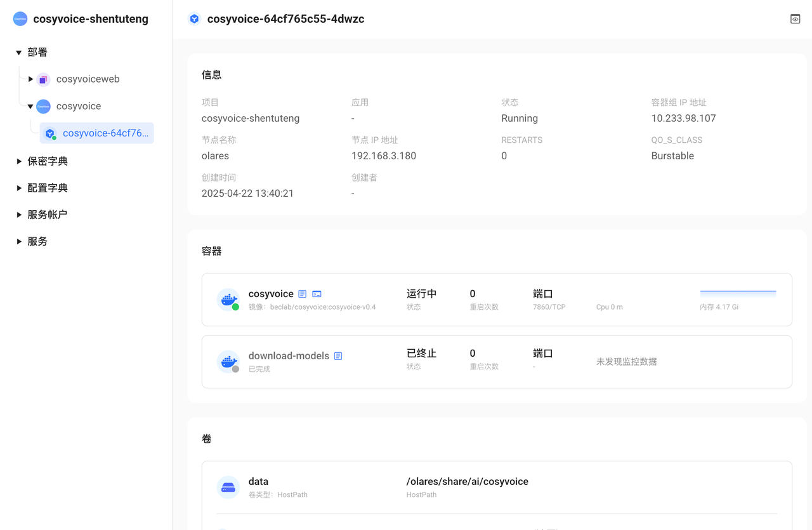Collapse the 部署 section
This screenshot has height=530, width=812.
19,53
